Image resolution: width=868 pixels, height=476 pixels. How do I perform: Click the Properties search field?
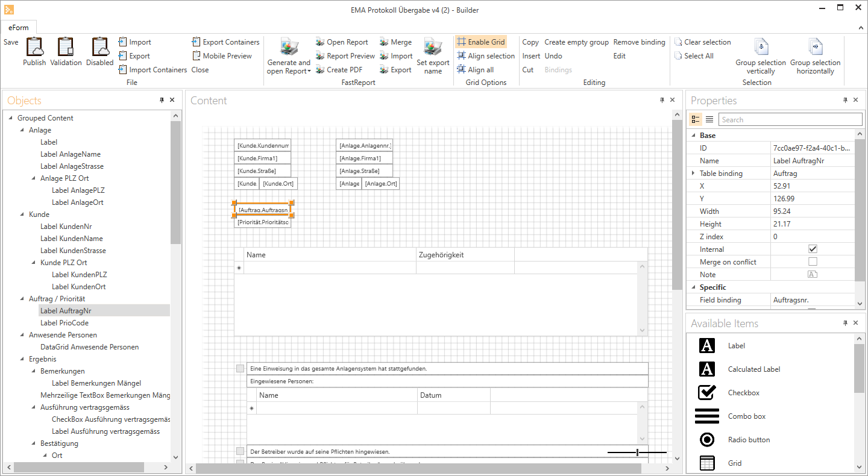tap(790, 119)
